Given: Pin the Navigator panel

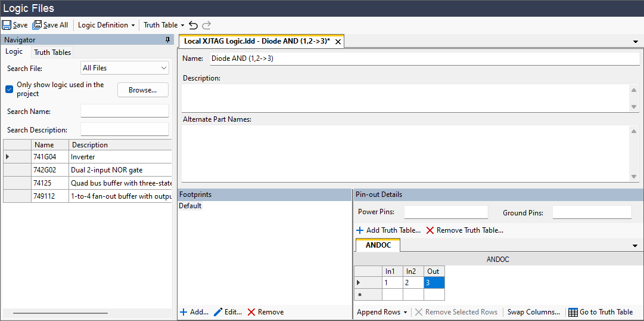Looking at the screenshot, I should coord(167,40).
